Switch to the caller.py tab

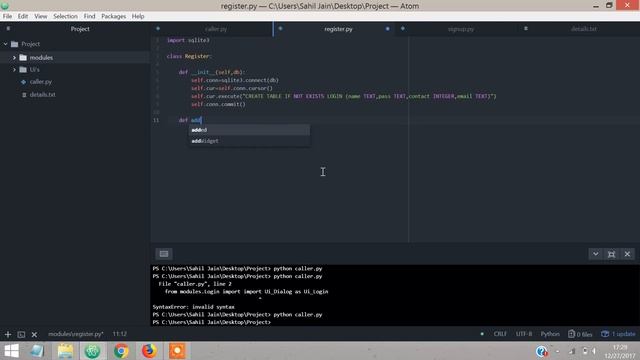click(216, 29)
